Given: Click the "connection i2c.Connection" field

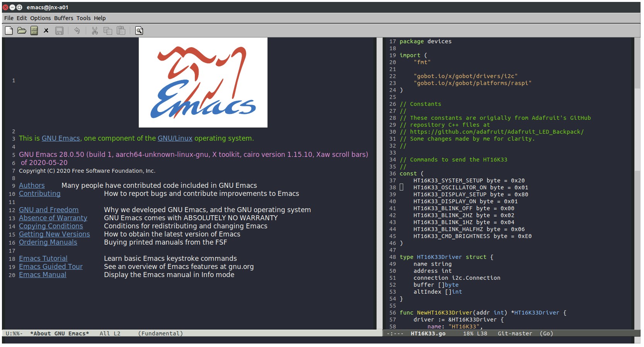Looking at the screenshot, I should (457, 278).
